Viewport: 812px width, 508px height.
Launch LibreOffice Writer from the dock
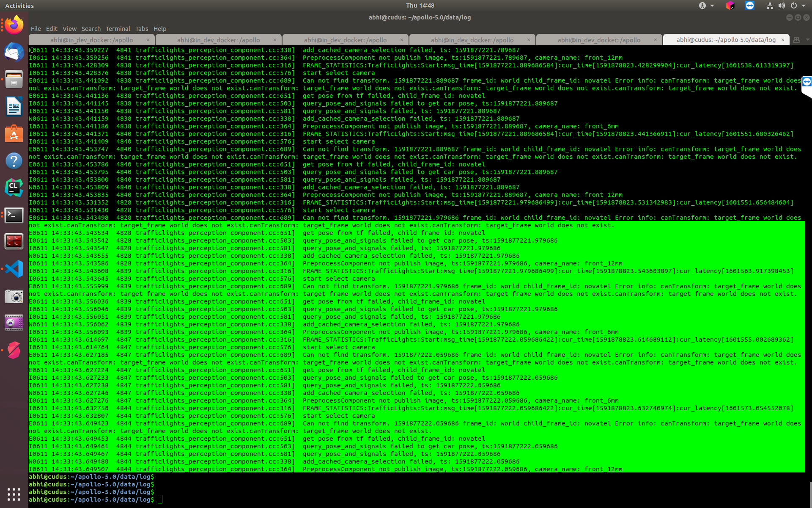(x=14, y=107)
